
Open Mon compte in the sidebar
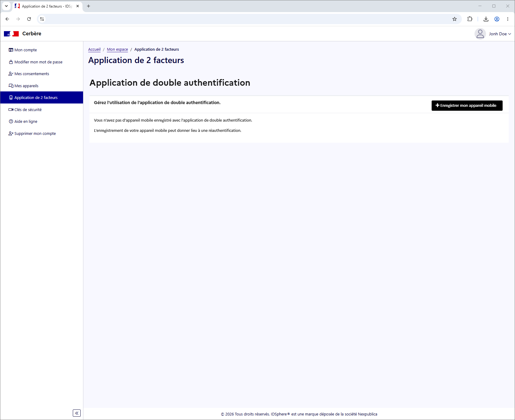[42, 50]
